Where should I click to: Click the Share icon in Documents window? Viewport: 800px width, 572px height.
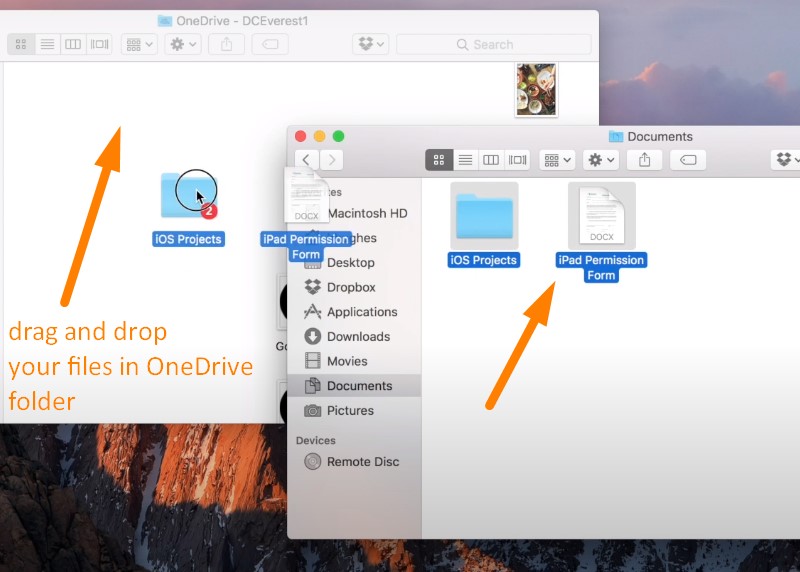point(645,160)
